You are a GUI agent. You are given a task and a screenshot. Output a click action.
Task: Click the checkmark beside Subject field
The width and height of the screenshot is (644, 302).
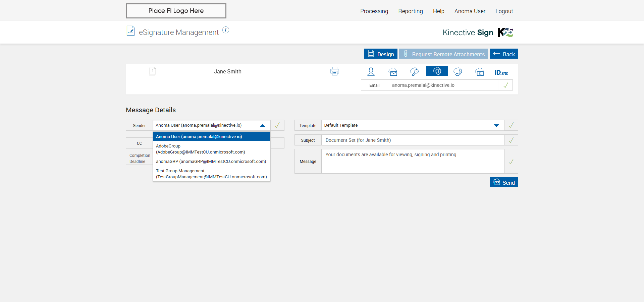(x=511, y=140)
